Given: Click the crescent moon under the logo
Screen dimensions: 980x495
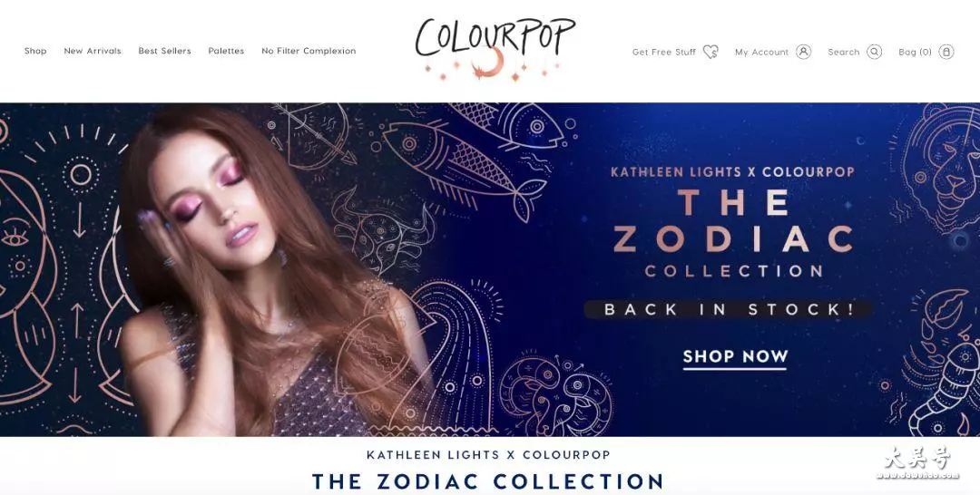Looking at the screenshot, I should coord(488,63).
